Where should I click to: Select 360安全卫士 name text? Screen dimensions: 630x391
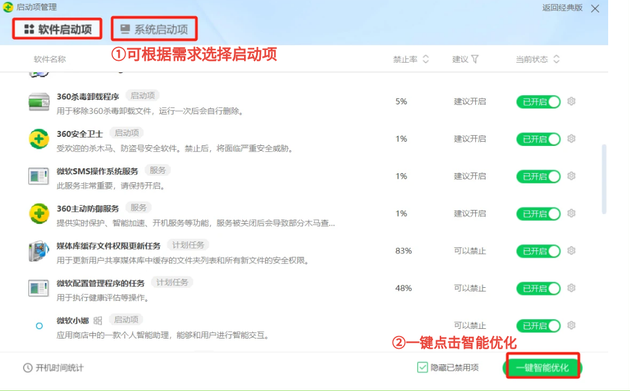(80, 134)
